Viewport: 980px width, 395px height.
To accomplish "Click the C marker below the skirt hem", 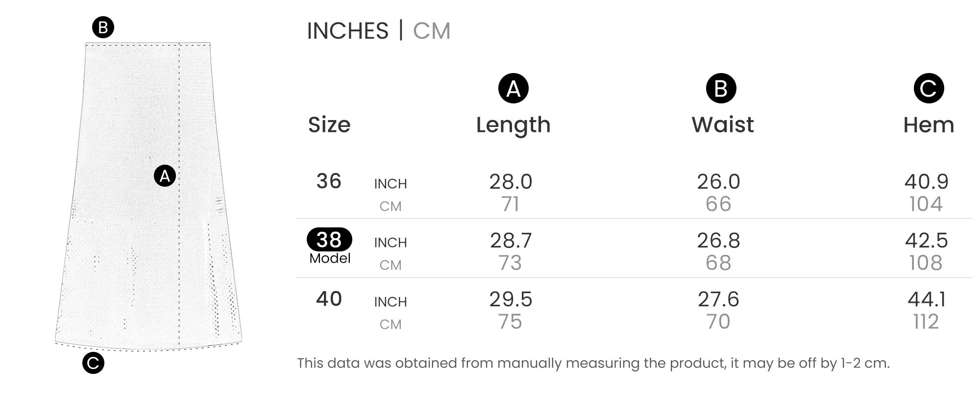I will 93,363.
